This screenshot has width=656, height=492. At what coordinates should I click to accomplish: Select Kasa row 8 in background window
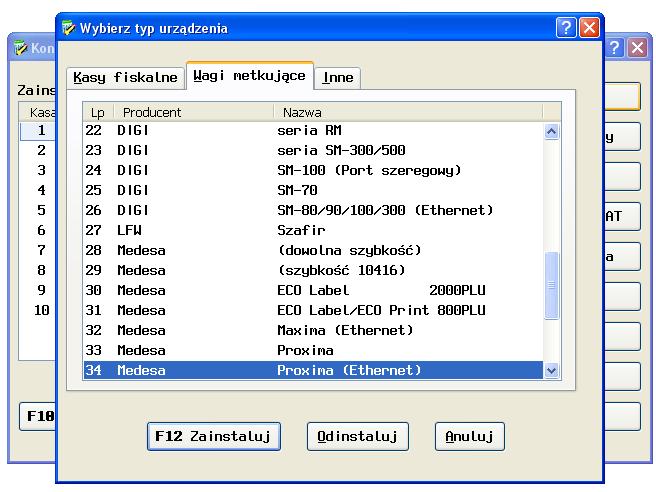(x=38, y=270)
